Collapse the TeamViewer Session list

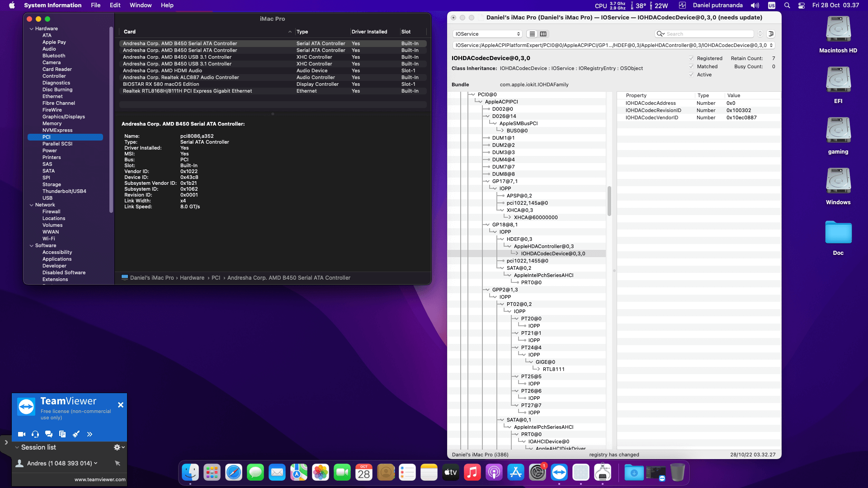click(17, 447)
